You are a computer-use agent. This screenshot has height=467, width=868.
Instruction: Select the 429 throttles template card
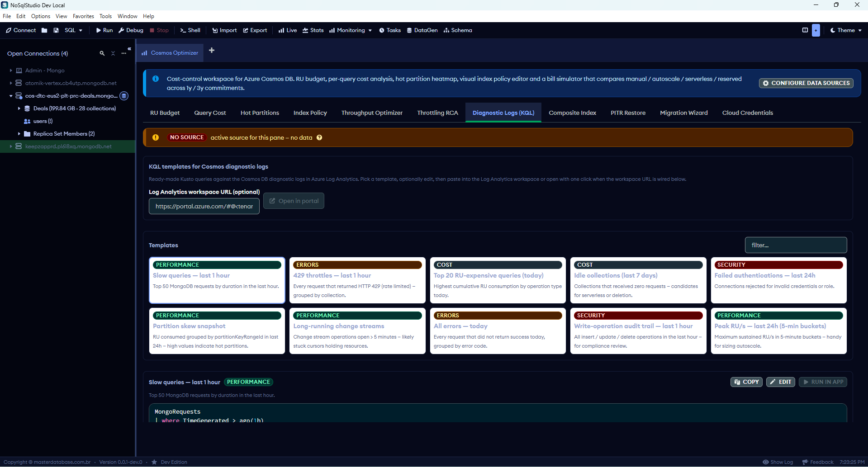357,280
